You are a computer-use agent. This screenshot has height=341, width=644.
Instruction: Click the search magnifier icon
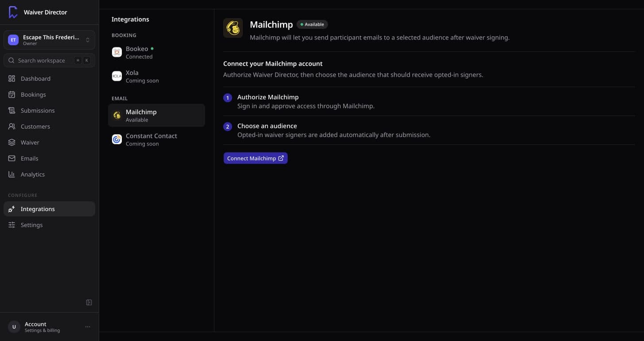(12, 60)
